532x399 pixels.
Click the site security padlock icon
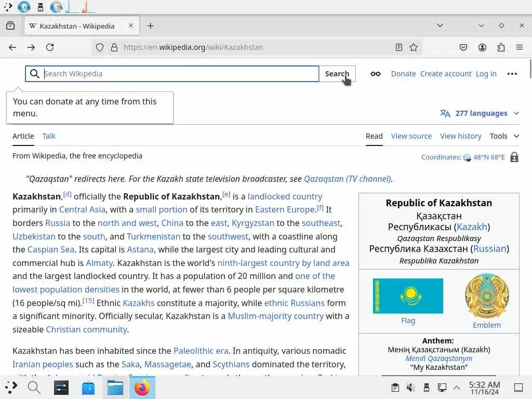[114, 47]
